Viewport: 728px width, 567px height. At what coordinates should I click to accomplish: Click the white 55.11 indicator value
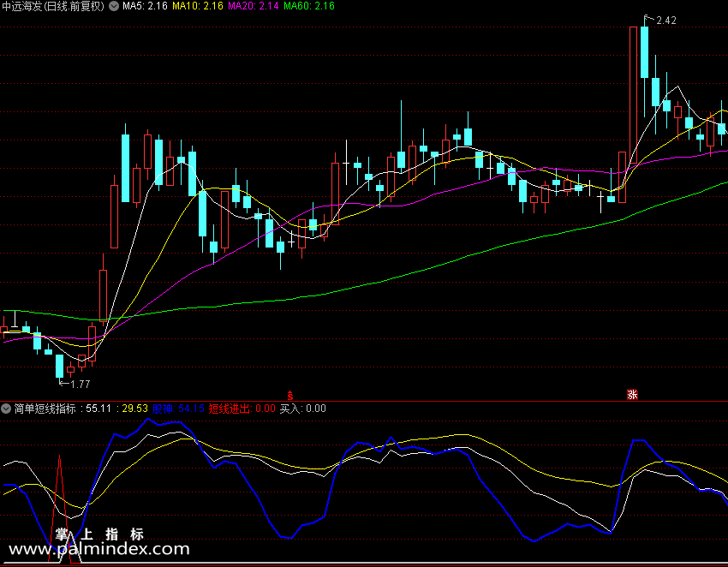(x=98, y=409)
